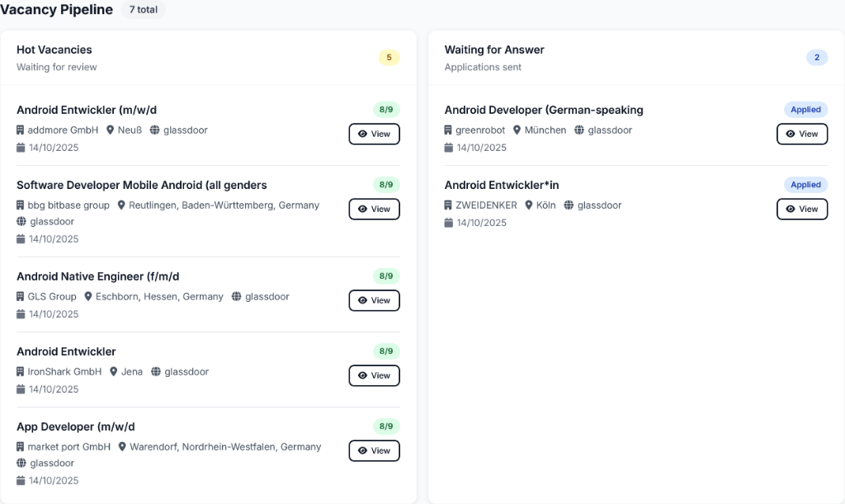The width and height of the screenshot is (845, 504).
Task: Click the eye icon in App Developer's View button
Action: 362,450
